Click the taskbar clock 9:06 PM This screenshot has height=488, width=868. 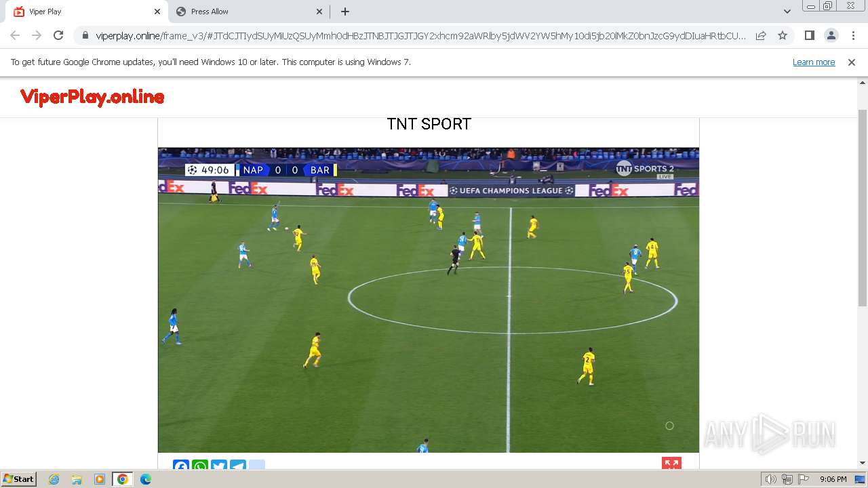point(833,479)
